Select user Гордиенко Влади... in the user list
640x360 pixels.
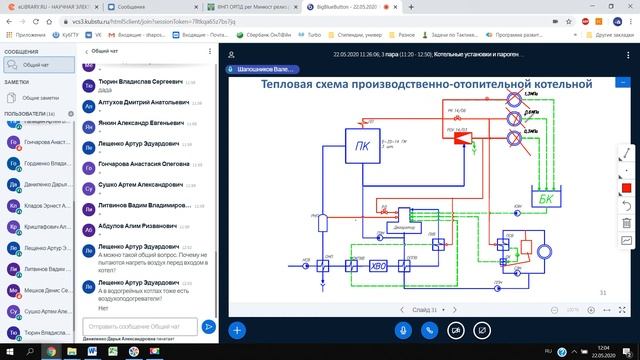tap(39, 164)
